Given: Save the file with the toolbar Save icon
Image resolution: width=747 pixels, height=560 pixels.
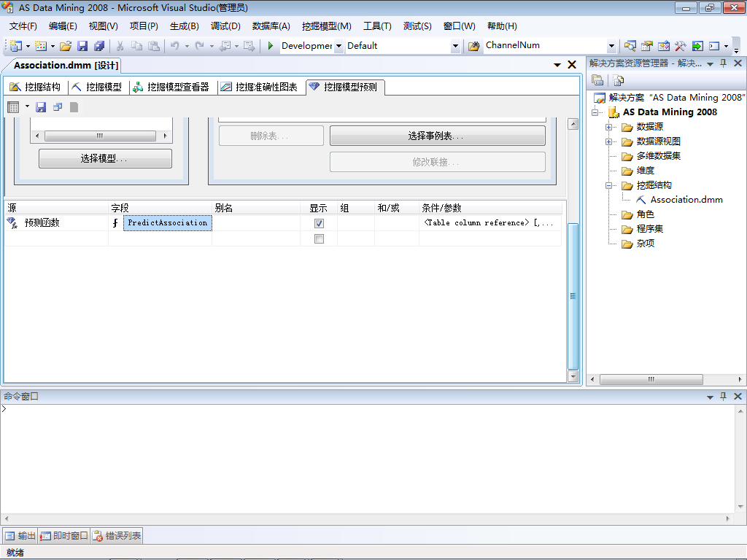Looking at the screenshot, I should pos(82,46).
